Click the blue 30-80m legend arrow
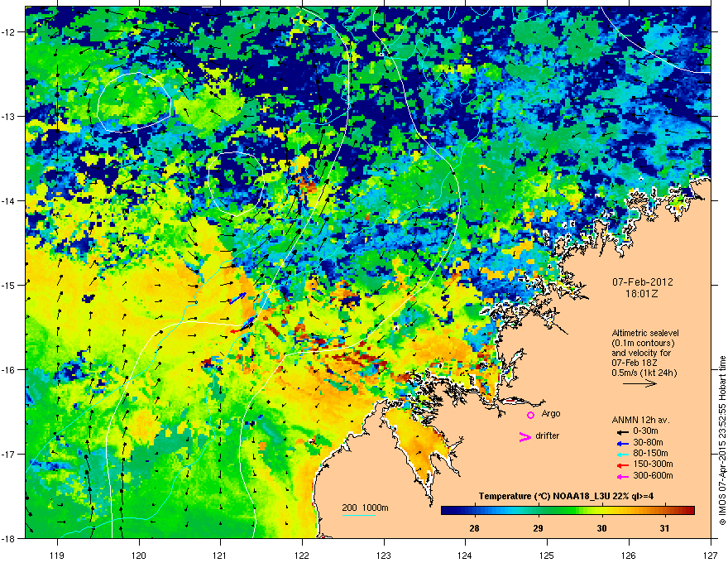This screenshot has width=728, height=563. tap(622, 443)
